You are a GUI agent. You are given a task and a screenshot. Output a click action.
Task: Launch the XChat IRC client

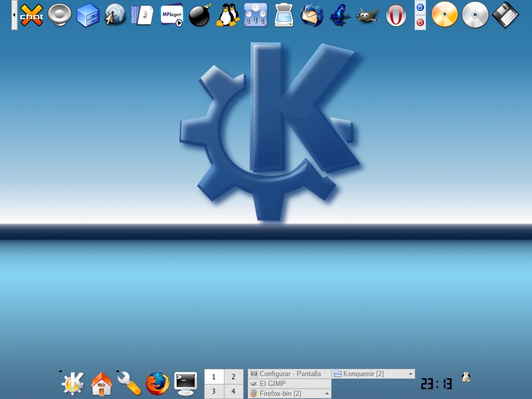click(32, 15)
